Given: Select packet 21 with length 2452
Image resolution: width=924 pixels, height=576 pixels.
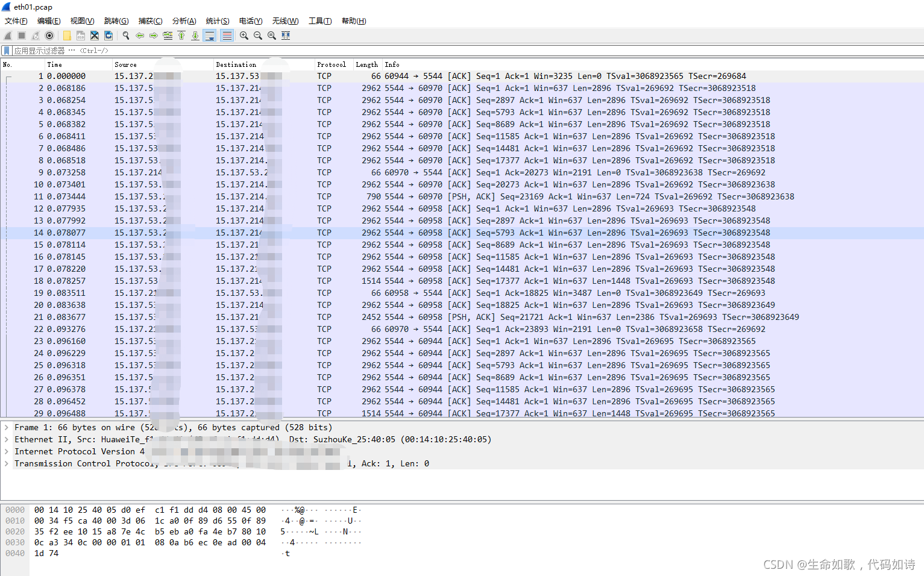Looking at the screenshot, I should [x=462, y=317].
